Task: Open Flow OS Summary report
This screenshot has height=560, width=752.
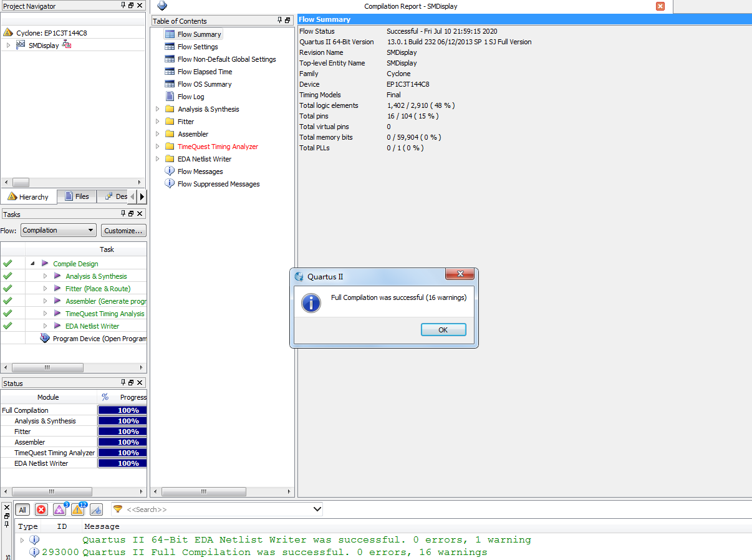Action: 205,84
